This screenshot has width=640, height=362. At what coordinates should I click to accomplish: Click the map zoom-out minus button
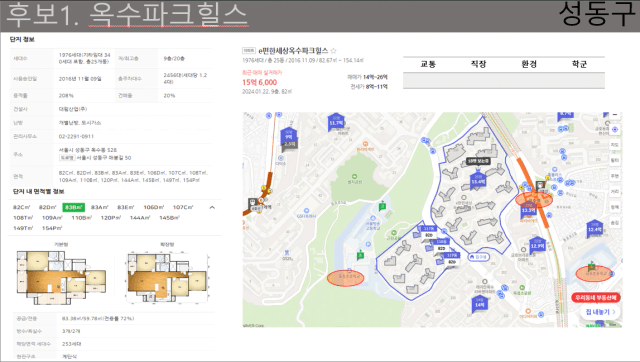pos(615,115)
